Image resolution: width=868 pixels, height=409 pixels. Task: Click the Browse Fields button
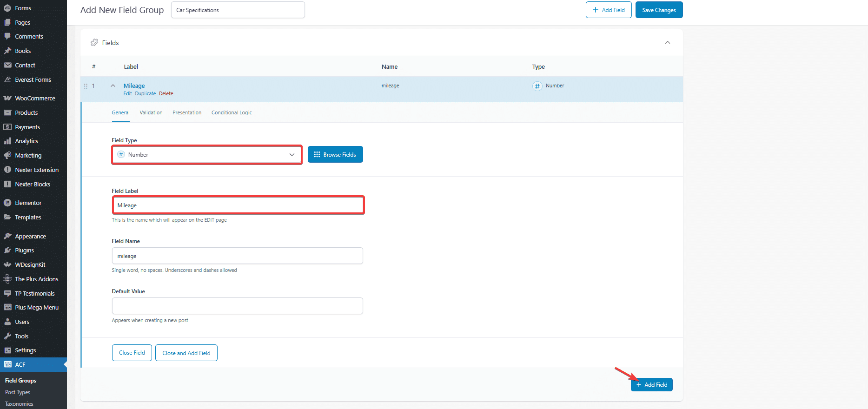pyautogui.click(x=335, y=155)
